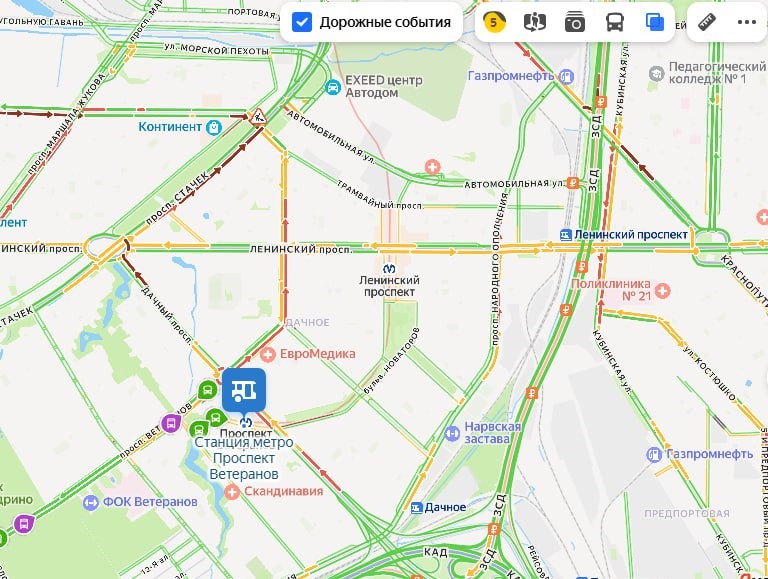Viewport: 768px width, 579px height.
Task: Toggle the blue map layers button
Action: [654, 22]
